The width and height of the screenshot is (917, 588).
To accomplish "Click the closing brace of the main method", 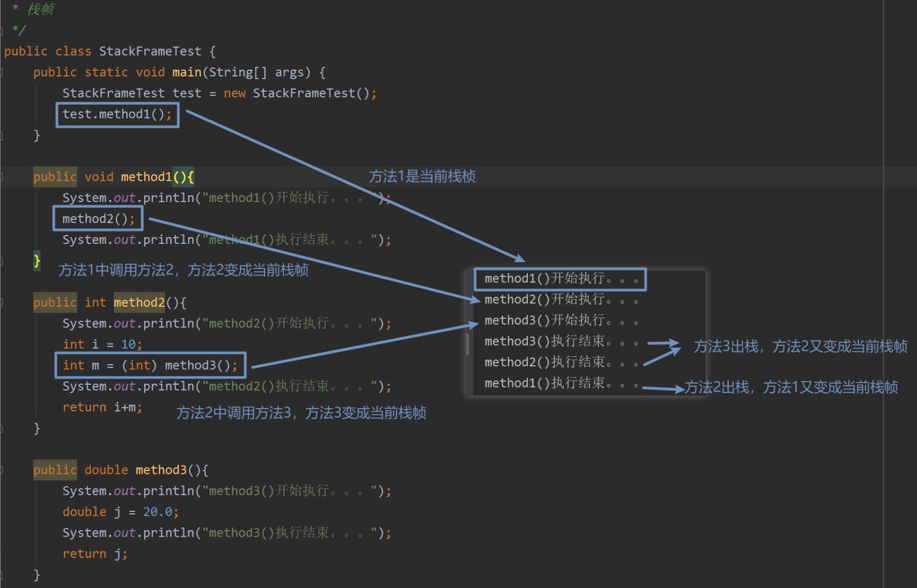I will tap(37, 135).
